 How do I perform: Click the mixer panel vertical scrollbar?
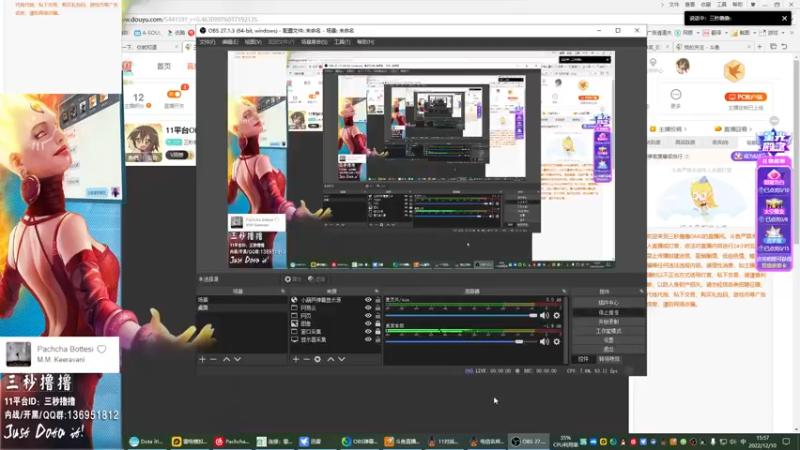566,329
